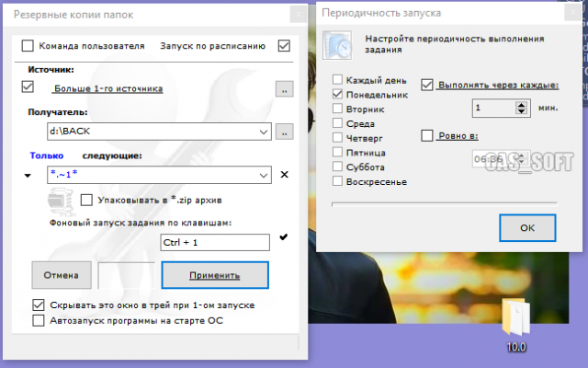The width and height of the screenshot is (588, 368).
Task: Select the 10.0 folder on desktop
Action: 516,325
